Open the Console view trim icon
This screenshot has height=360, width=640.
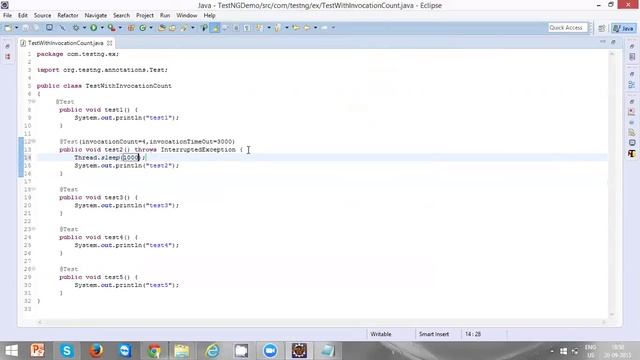click(632, 142)
